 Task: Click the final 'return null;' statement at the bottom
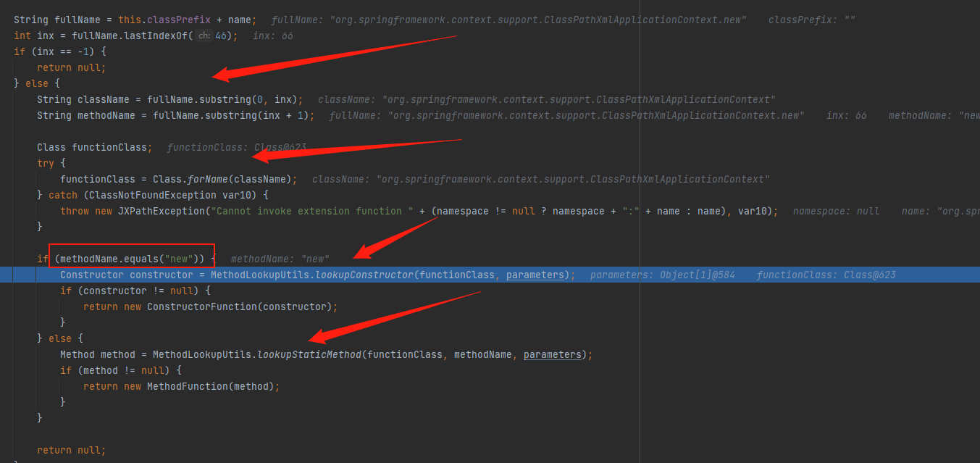pyautogui.click(x=71, y=450)
